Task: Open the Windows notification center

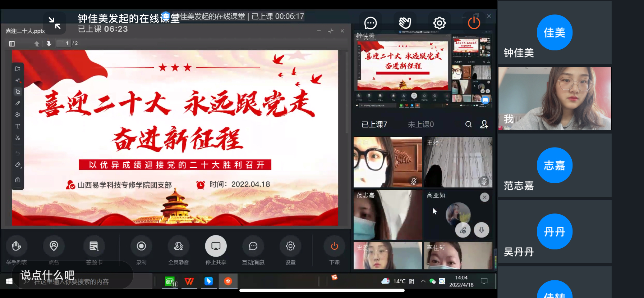Action: point(484,281)
